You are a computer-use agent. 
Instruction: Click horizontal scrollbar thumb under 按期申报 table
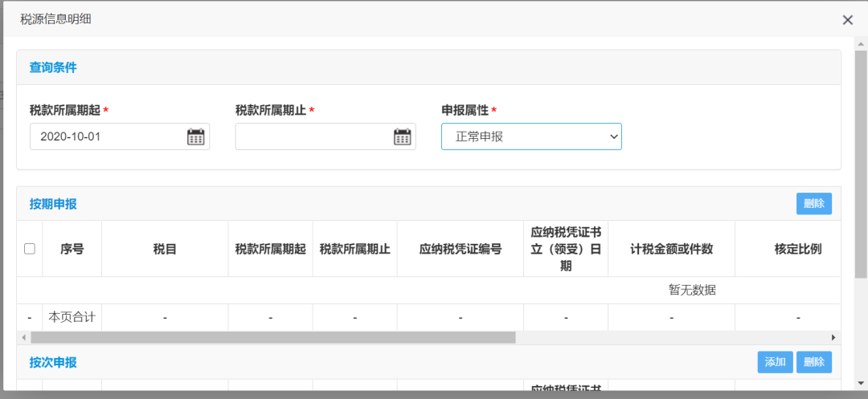click(273, 338)
